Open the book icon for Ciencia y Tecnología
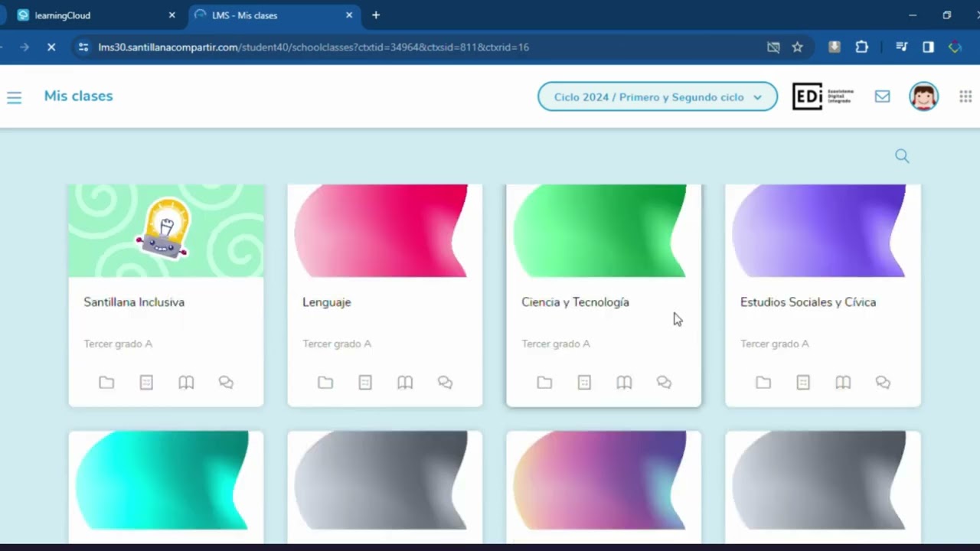Screen dimensions: 980x551 tap(624, 382)
